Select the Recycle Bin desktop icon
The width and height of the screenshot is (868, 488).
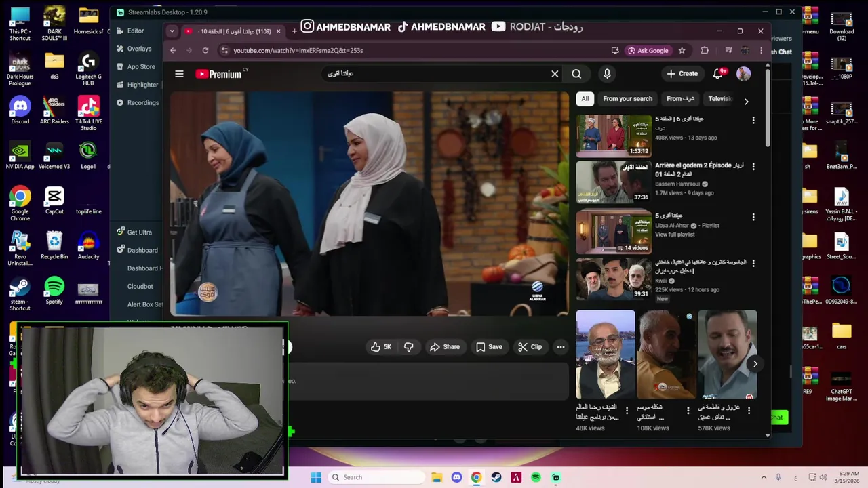click(x=54, y=245)
